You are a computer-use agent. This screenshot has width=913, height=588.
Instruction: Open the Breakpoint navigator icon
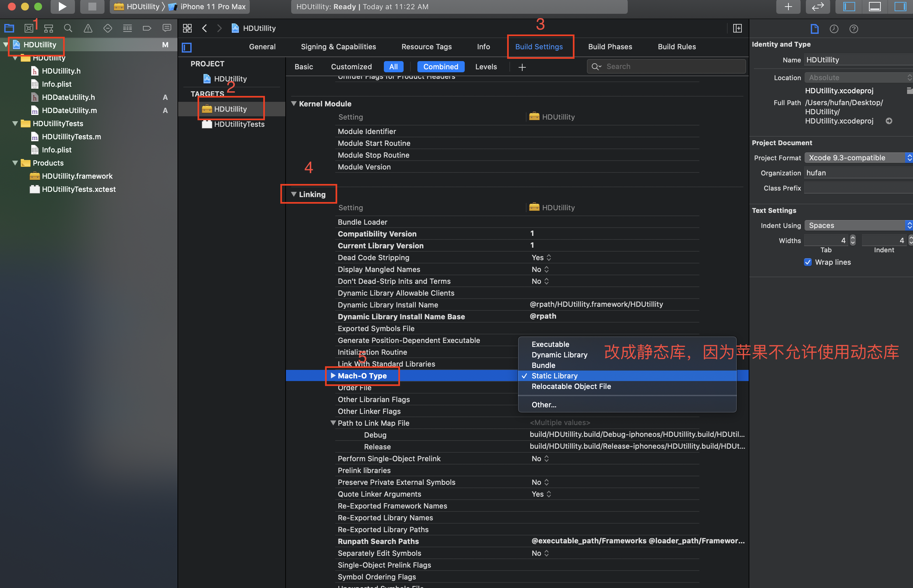(x=147, y=28)
